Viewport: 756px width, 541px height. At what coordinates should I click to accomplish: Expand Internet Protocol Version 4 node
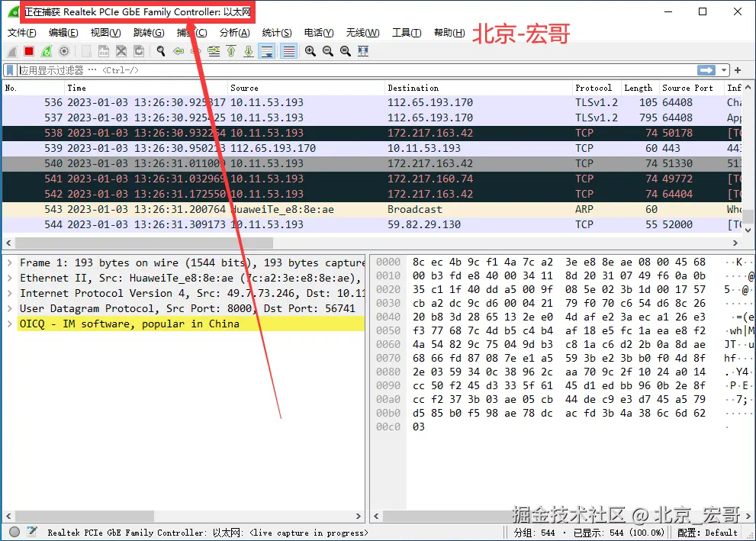(x=10, y=293)
